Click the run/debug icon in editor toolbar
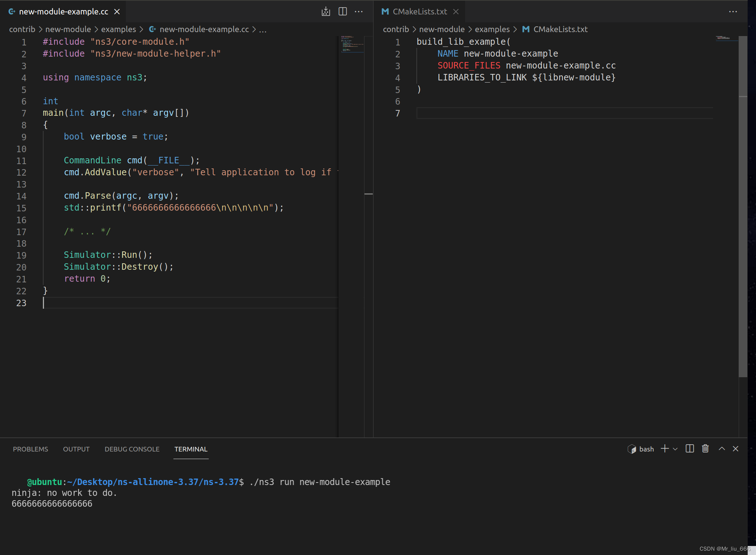The width and height of the screenshot is (756, 555). pos(326,12)
